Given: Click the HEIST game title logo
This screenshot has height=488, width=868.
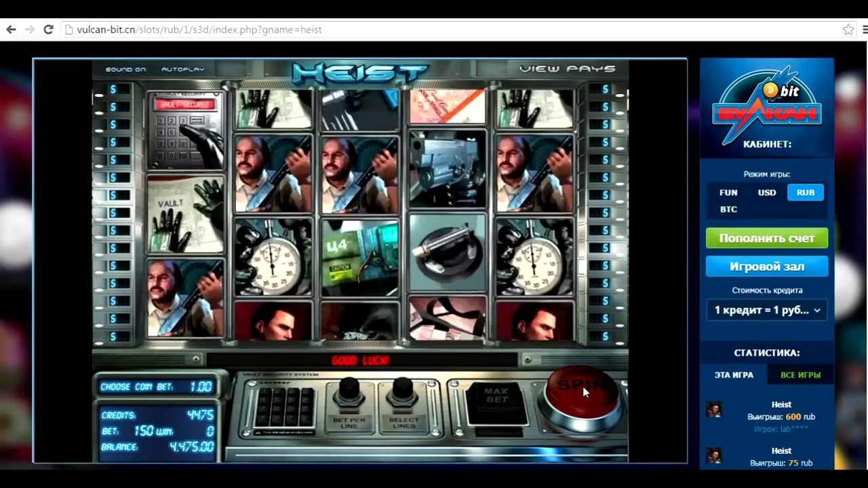Looking at the screenshot, I should (x=360, y=73).
